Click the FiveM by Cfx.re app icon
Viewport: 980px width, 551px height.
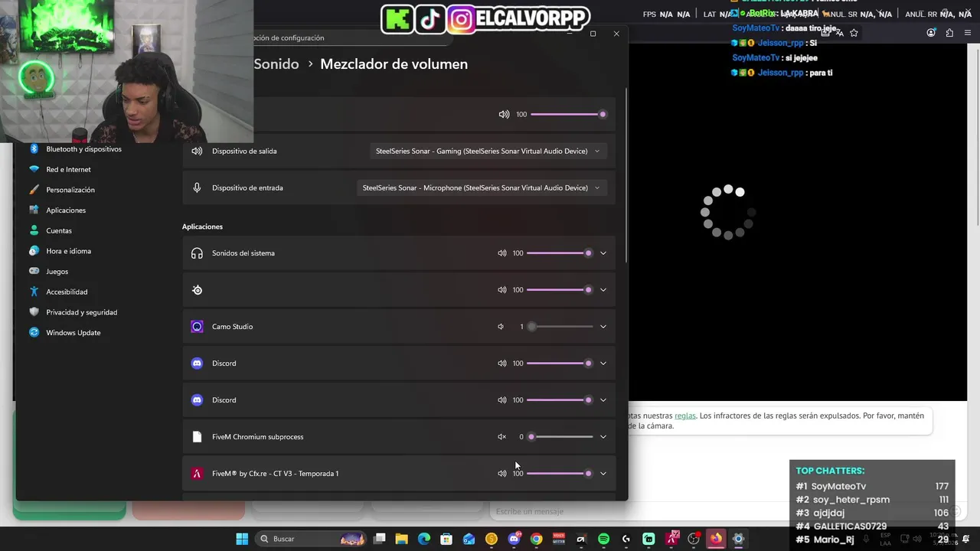point(197,474)
